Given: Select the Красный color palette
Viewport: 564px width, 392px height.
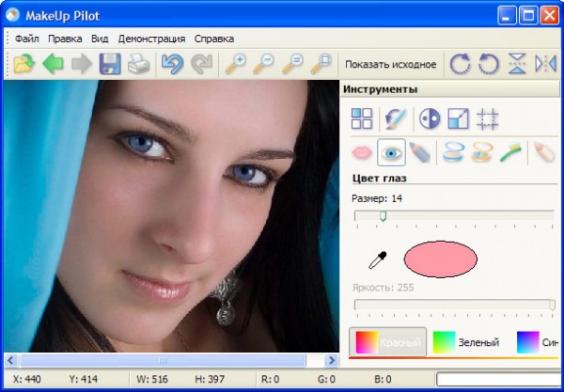Looking at the screenshot, I should [387, 342].
